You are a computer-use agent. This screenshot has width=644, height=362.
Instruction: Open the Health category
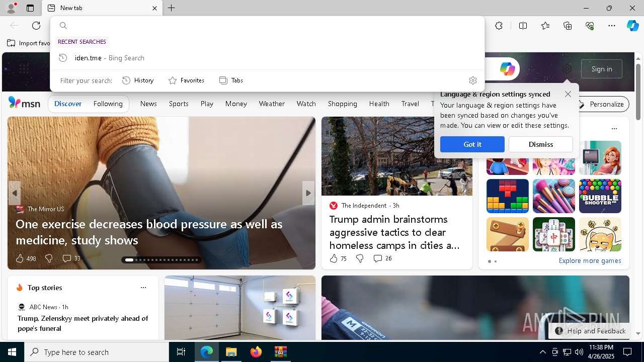(x=379, y=104)
